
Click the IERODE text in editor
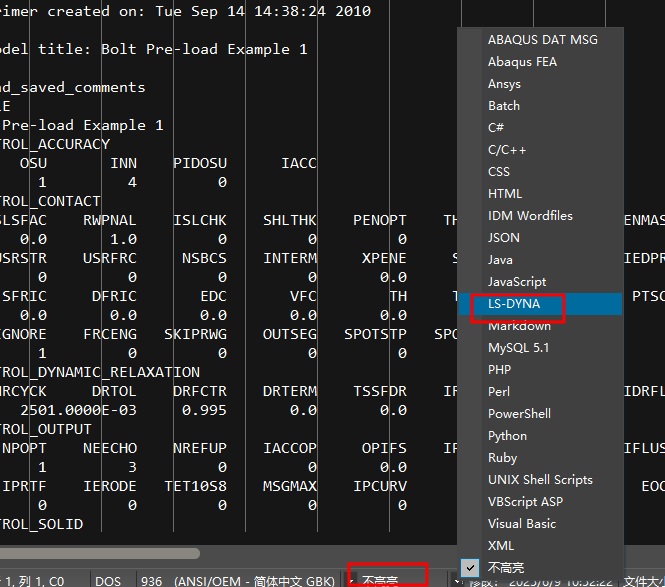[x=110, y=486]
